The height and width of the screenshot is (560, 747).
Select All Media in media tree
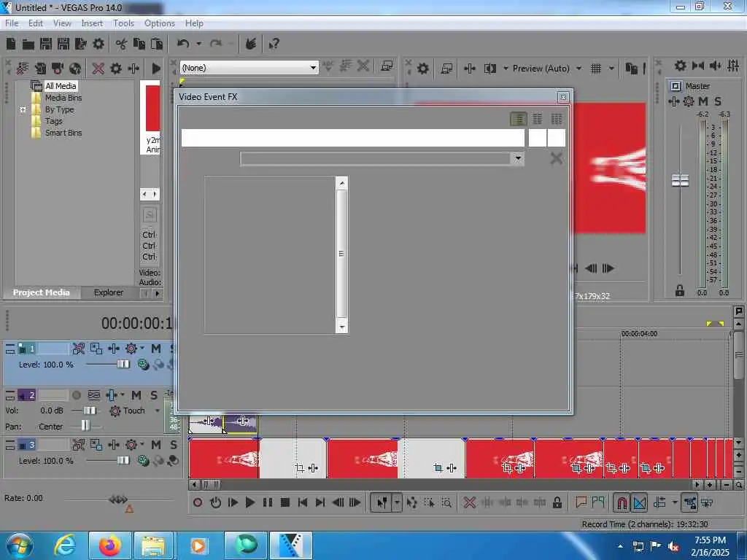61,86
